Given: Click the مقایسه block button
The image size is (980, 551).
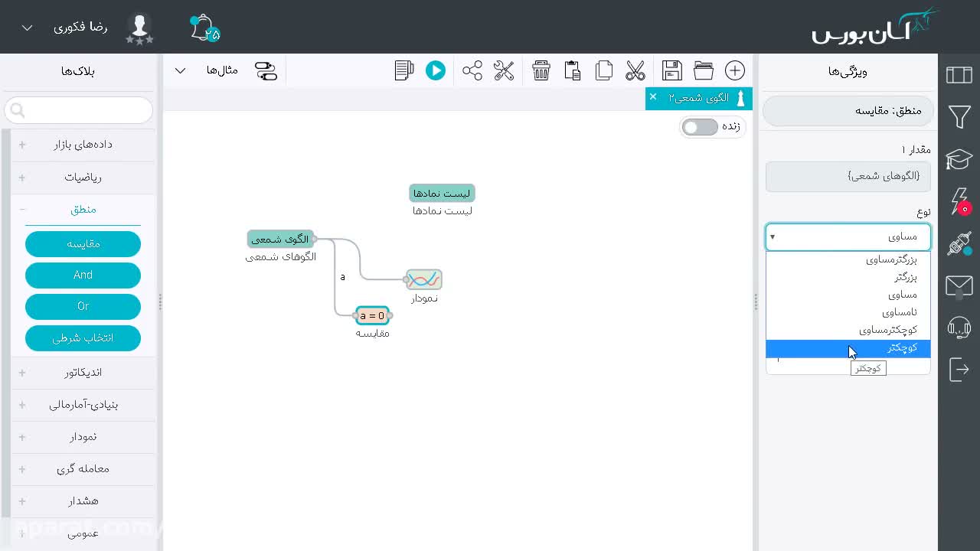Looking at the screenshot, I should (x=83, y=244).
